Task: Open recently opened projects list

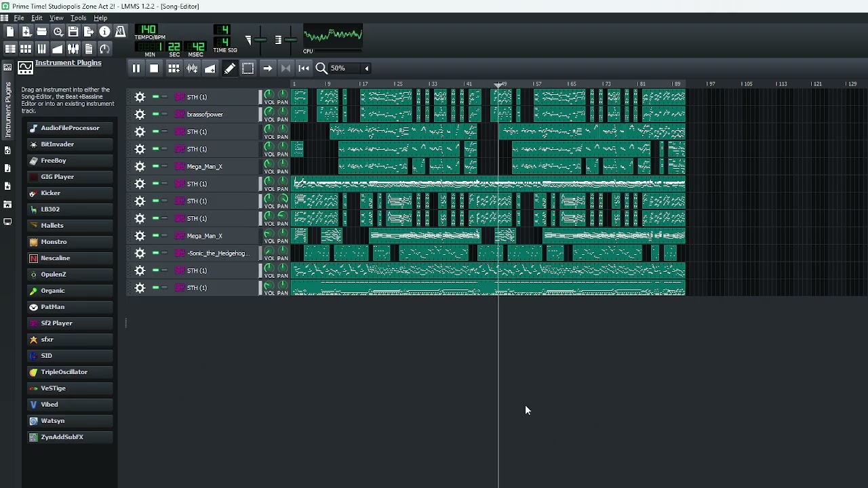Action: pyautogui.click(x=58, y=32)
